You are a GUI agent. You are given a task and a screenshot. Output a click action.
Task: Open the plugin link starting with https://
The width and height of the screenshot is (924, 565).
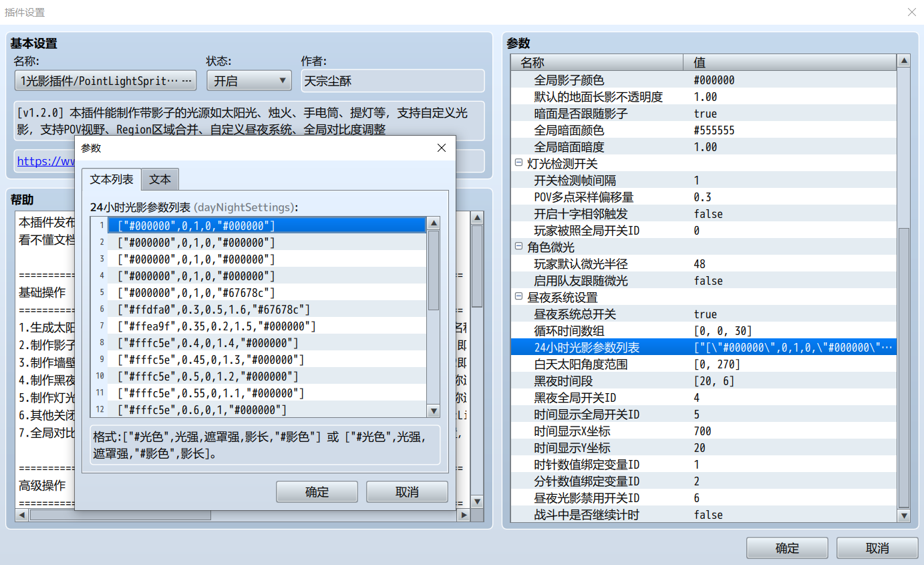pos(46,161)
